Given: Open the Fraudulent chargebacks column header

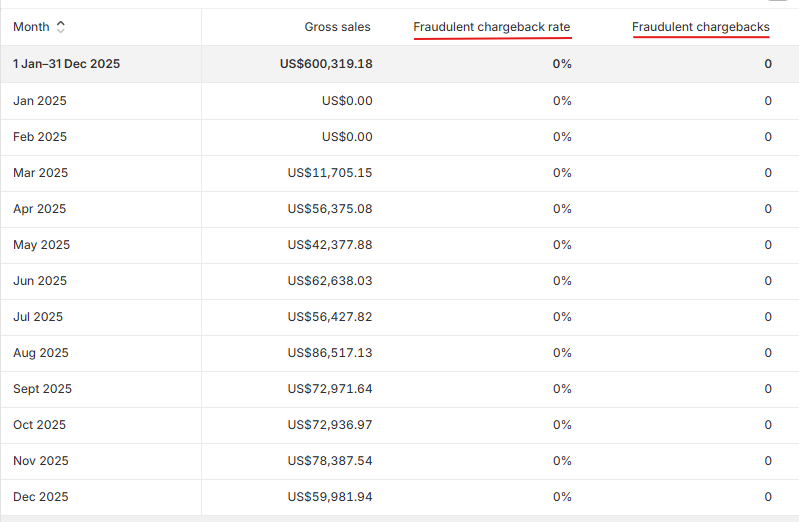Looking at the screenshot, I should (700, 27).
